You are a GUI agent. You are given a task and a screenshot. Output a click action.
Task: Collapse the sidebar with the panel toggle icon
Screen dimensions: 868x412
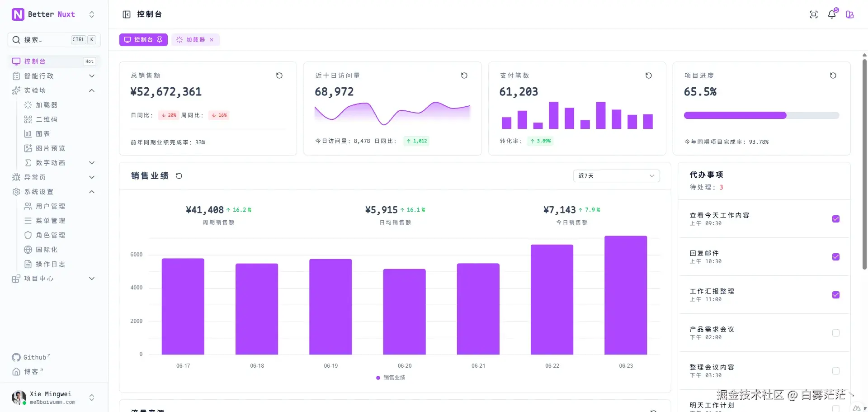coord(127,14)
